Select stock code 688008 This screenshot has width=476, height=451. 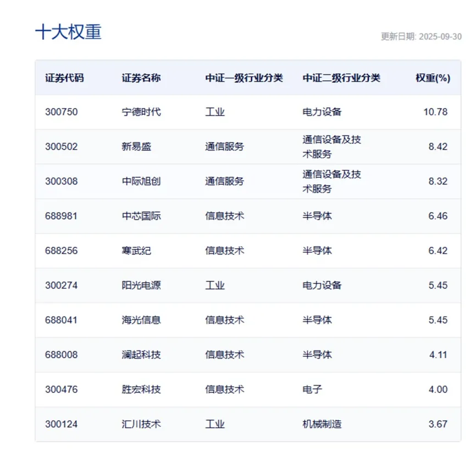pos(62,354)
